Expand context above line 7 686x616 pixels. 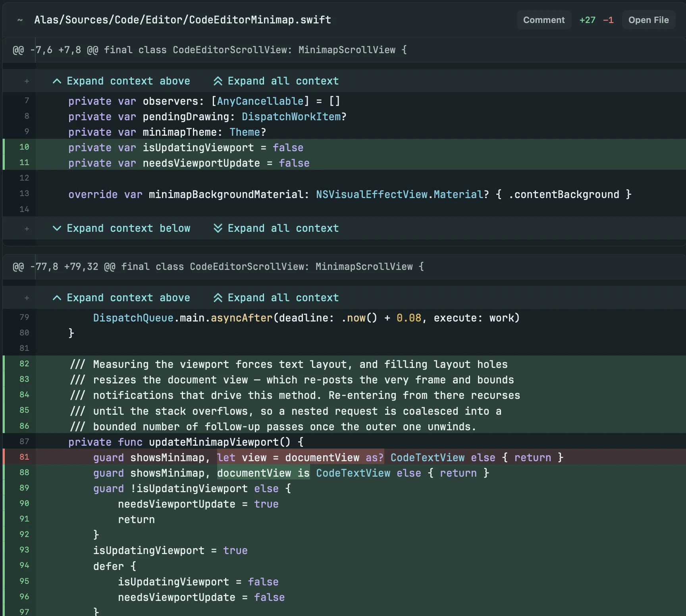click(x=121, y=81)
